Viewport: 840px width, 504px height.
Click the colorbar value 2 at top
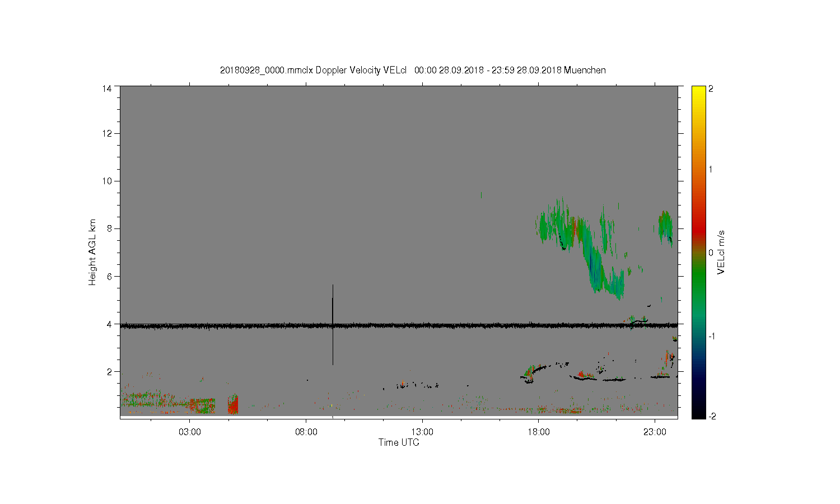[x=711, y=88]
